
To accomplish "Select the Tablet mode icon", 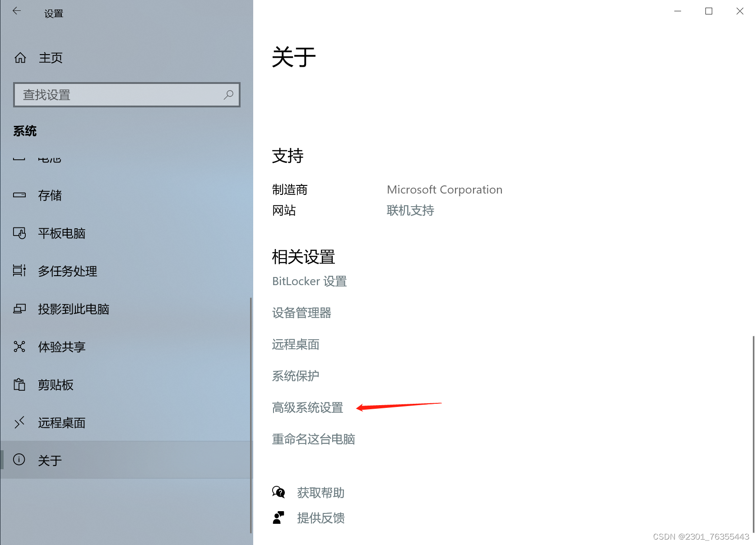I will tap(19, 233).
